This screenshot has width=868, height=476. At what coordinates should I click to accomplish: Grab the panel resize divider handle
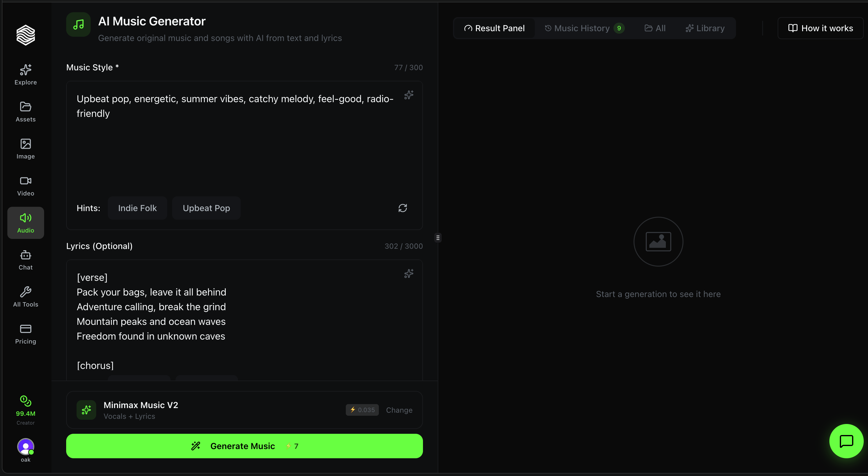coord(438,238)
